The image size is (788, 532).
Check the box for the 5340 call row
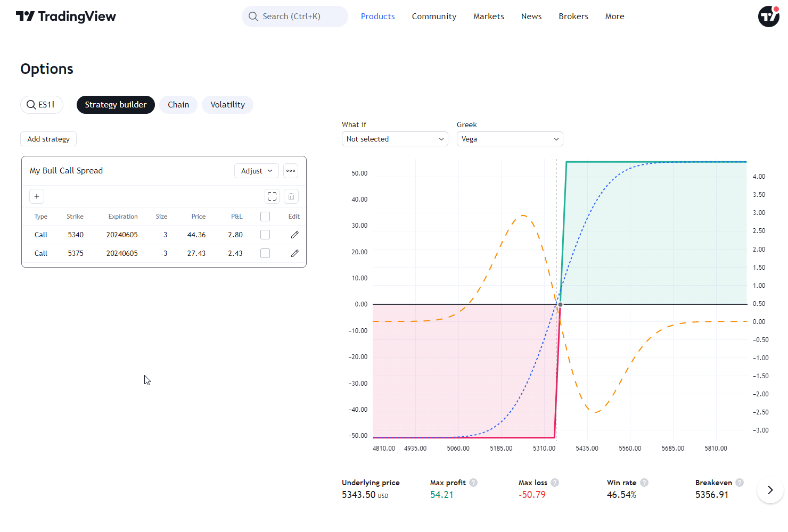point(265,235)
